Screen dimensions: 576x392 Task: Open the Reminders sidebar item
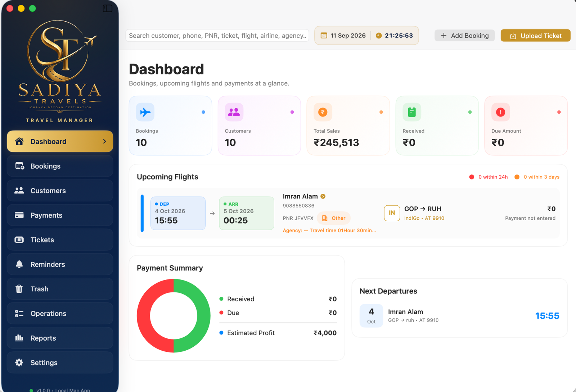click(60, 264)
